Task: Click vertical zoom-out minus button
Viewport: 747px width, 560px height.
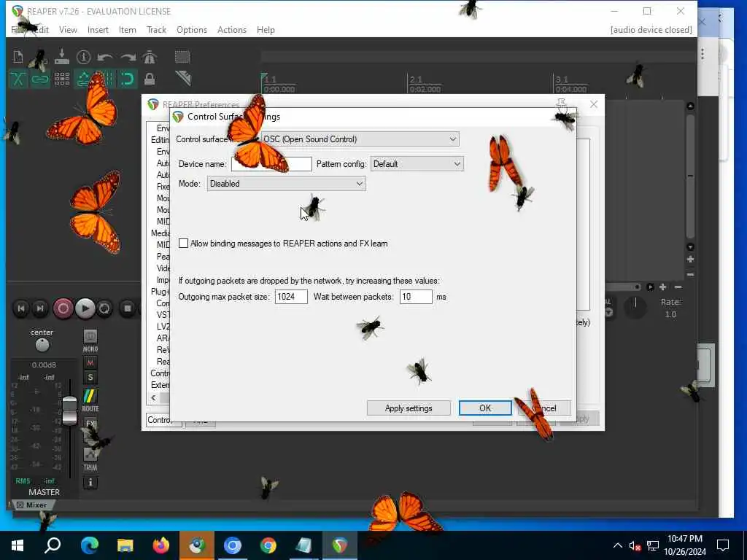Action: click(x=690, y=275)
